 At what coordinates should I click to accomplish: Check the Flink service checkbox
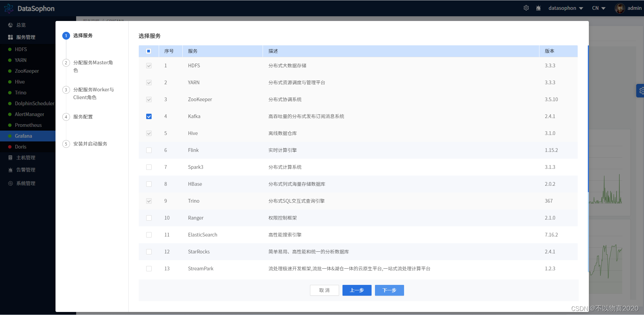click(149, 150)
